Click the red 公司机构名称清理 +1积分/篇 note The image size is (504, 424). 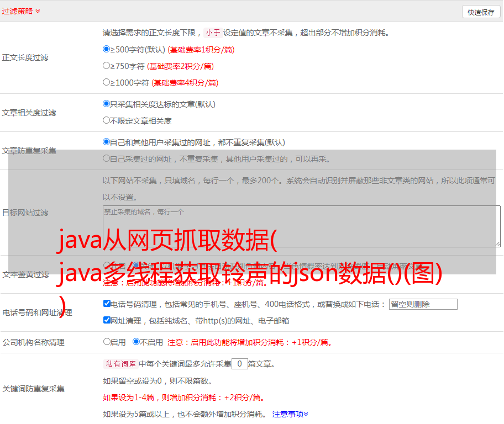[250, 342]
